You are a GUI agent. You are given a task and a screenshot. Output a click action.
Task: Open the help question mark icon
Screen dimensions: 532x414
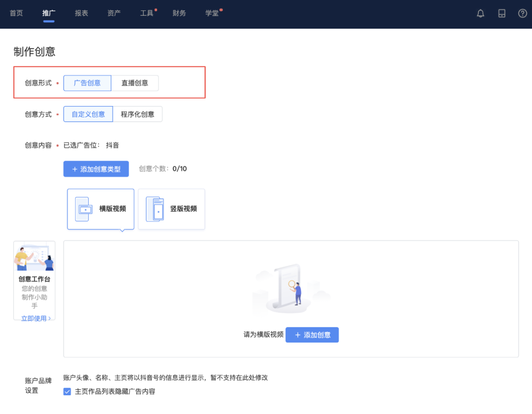522,13
